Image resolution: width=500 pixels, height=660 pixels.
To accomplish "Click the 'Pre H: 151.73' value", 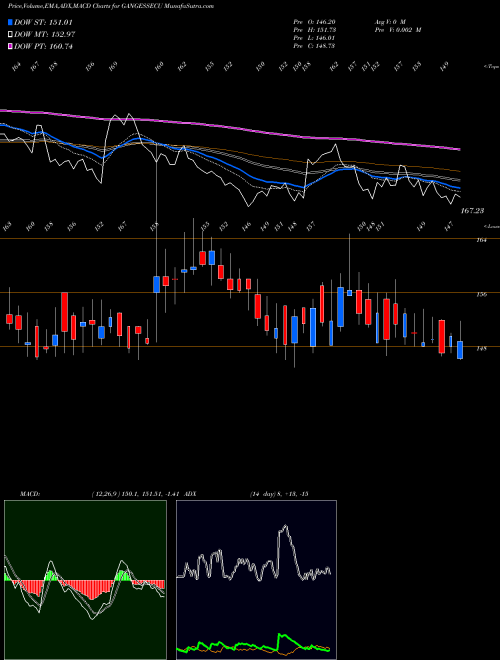I will tap(314, 30).
